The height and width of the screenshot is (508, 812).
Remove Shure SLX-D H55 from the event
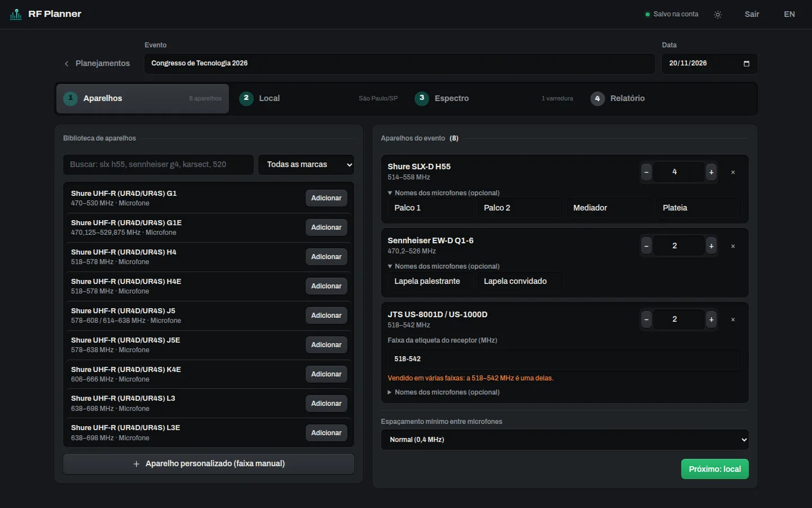733,172
